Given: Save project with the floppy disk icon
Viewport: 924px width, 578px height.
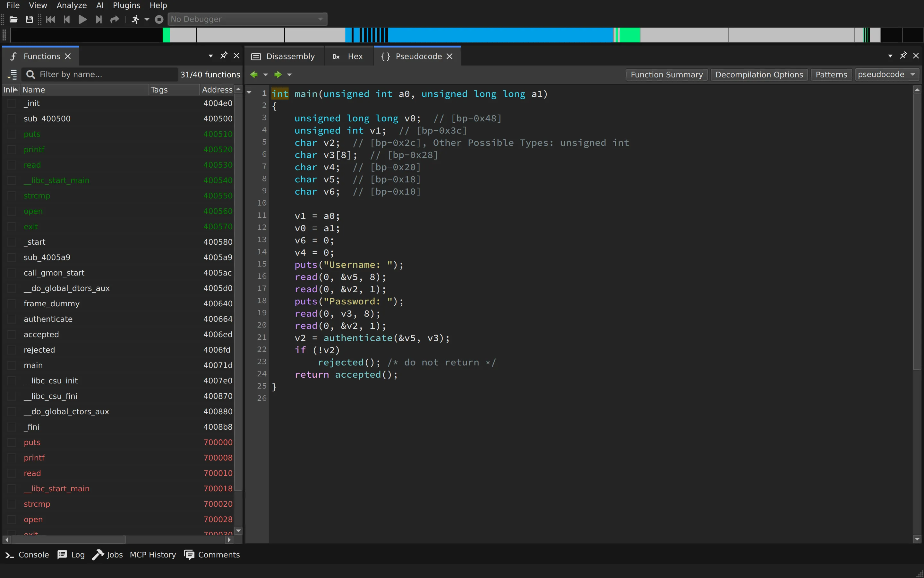Looking at the screenshot, I should click(30, 19).
